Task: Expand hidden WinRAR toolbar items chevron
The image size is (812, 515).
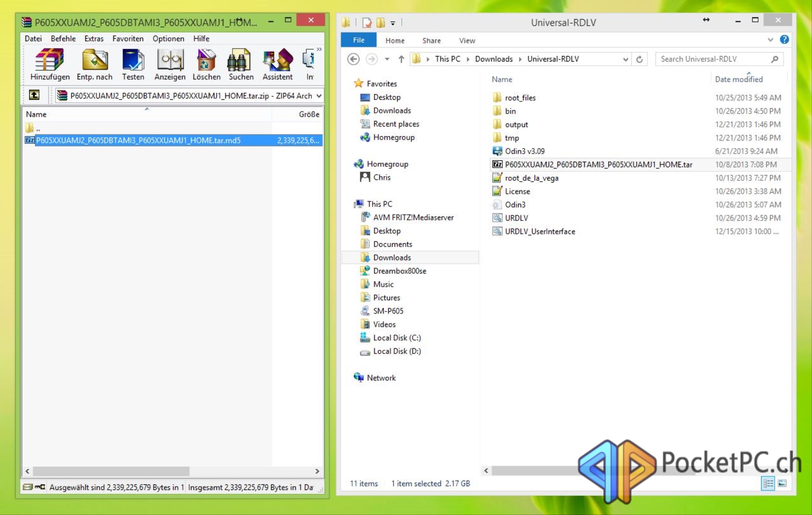Action: [319, 50]
